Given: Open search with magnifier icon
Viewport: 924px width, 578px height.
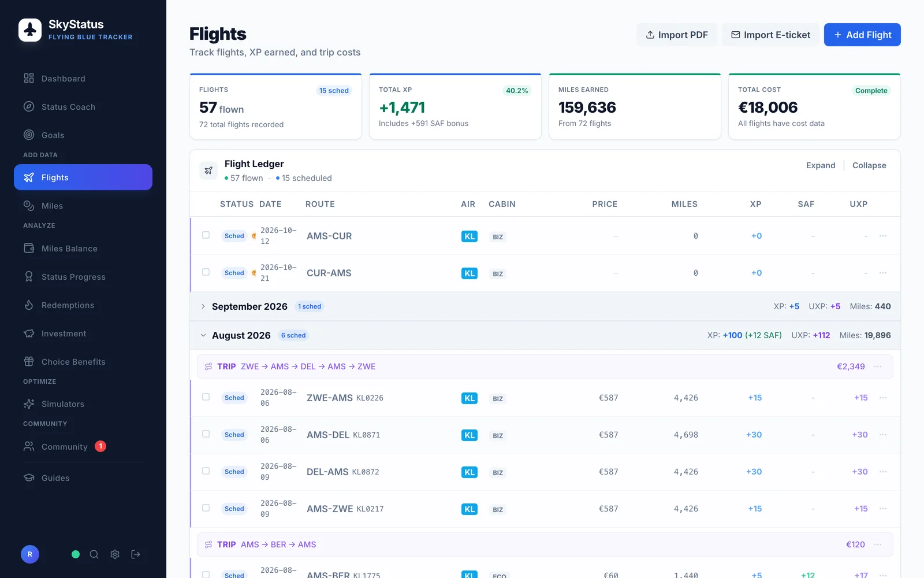Looking at the screenshot, I should pyautogui.click(x=94, y=554).
